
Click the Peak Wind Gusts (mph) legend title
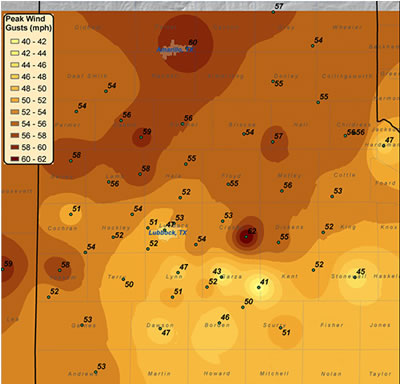point(29,23)
